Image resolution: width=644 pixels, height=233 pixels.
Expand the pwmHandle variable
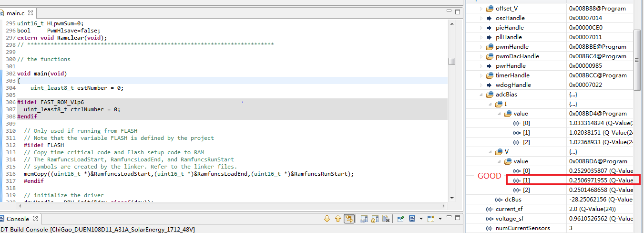(480, 47)
